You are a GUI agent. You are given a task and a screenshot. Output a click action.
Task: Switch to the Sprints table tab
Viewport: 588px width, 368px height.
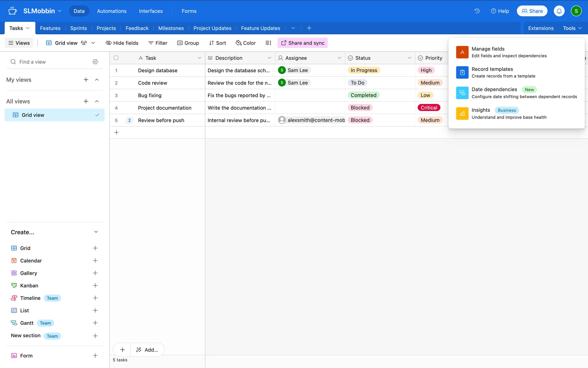pyautogui.click(x=78, y=28)
